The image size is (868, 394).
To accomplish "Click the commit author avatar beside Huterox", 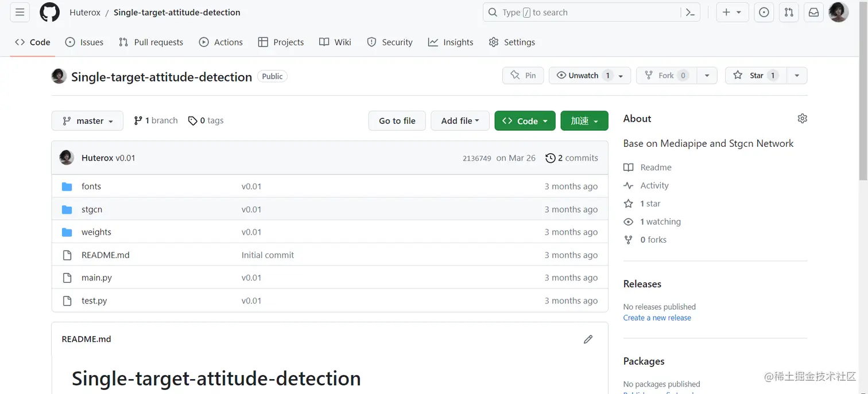I will click(x=67, y=158).
